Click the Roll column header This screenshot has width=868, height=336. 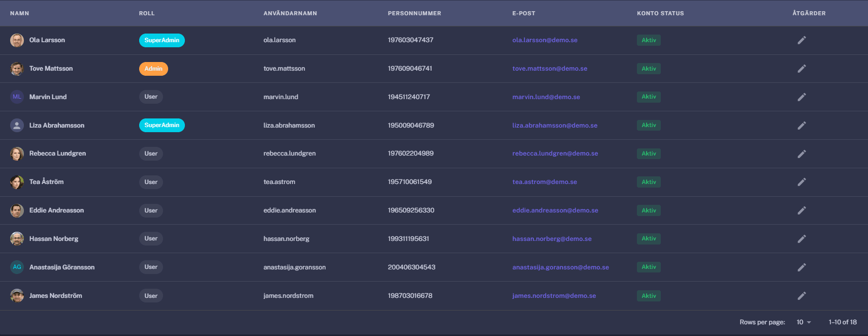tap(147, 13)
